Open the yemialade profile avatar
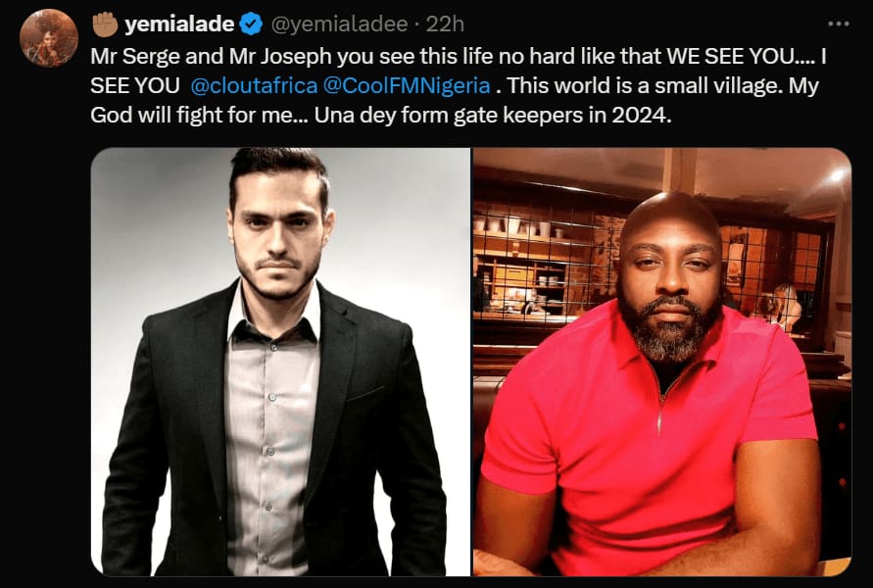873x588 pixels. click(48, 38)
